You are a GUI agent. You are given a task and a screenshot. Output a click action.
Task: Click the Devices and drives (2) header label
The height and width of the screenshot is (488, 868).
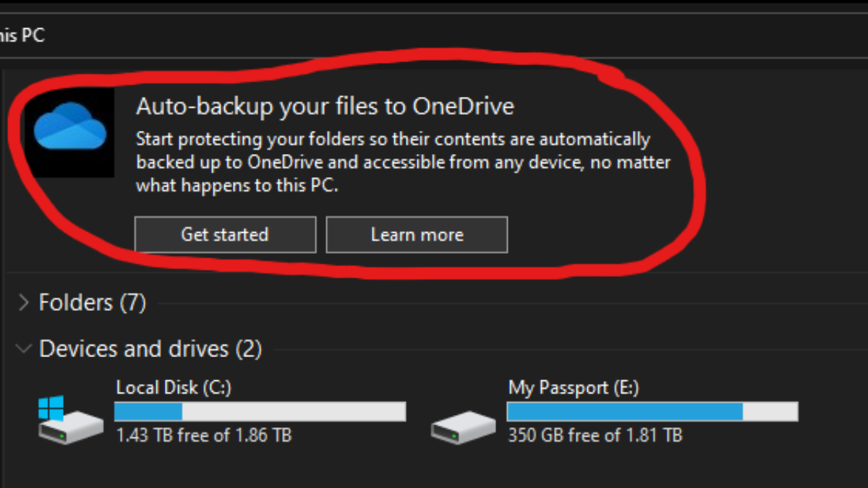(x=150, y=349)
